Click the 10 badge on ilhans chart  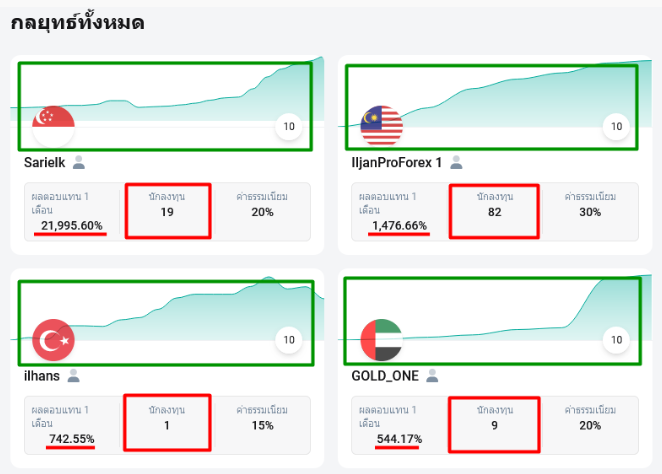click(289, 340)
